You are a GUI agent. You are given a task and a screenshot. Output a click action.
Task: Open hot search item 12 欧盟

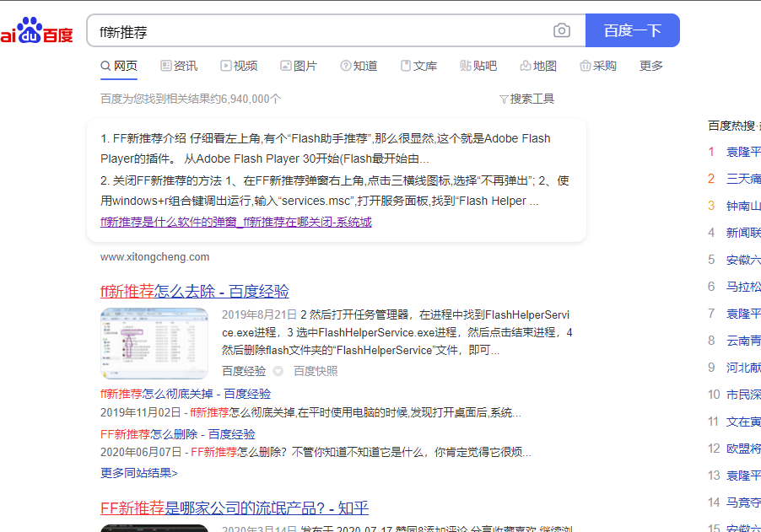743,449
